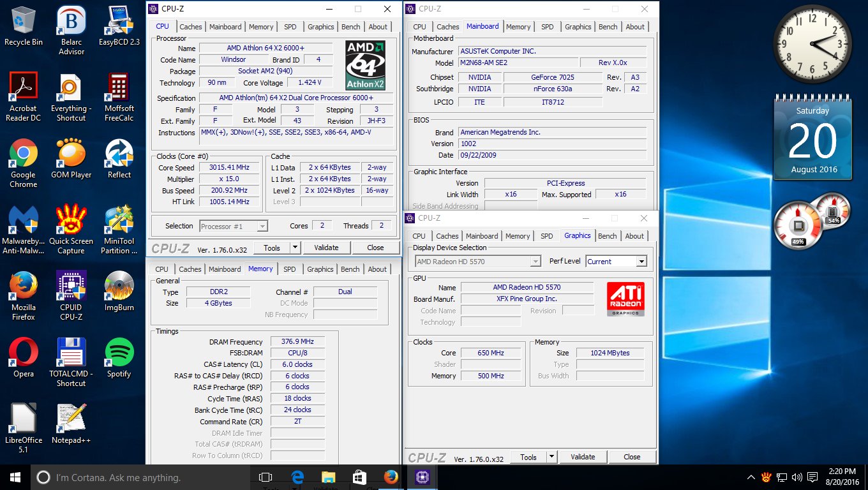Viewport: 868px width, 490px height.
Task: Select the SPD tab in Memory window
Action: (x=290, y=269)
